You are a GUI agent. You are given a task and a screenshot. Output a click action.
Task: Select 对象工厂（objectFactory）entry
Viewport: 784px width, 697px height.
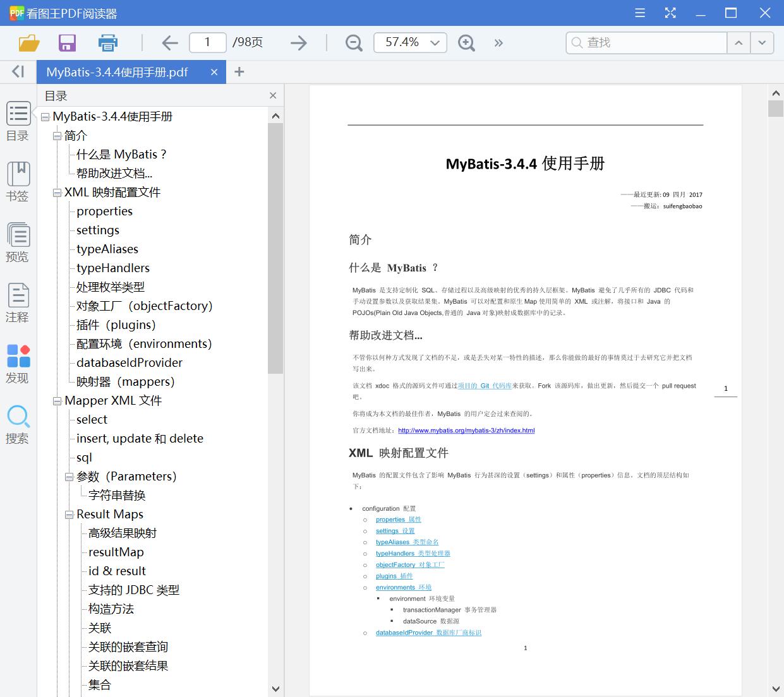145,306
